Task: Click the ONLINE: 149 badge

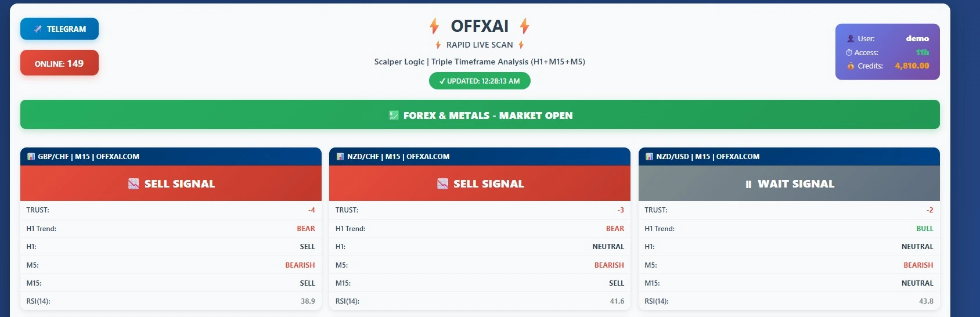Action: (59, 63)
